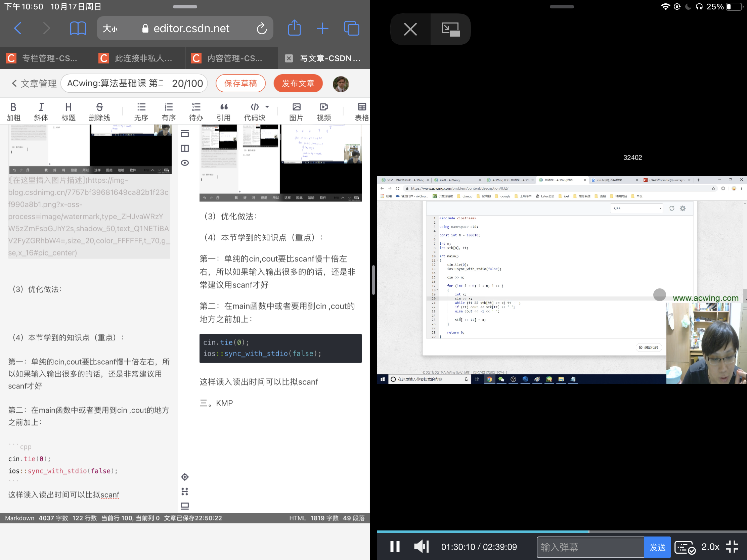Insert blockquote (引用)

point(224,112)
